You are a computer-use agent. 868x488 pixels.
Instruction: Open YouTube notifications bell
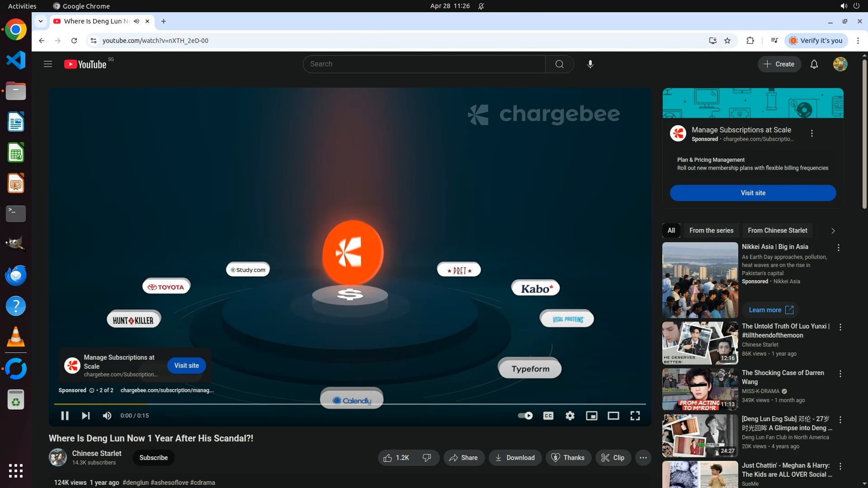[x=814, y=64]
